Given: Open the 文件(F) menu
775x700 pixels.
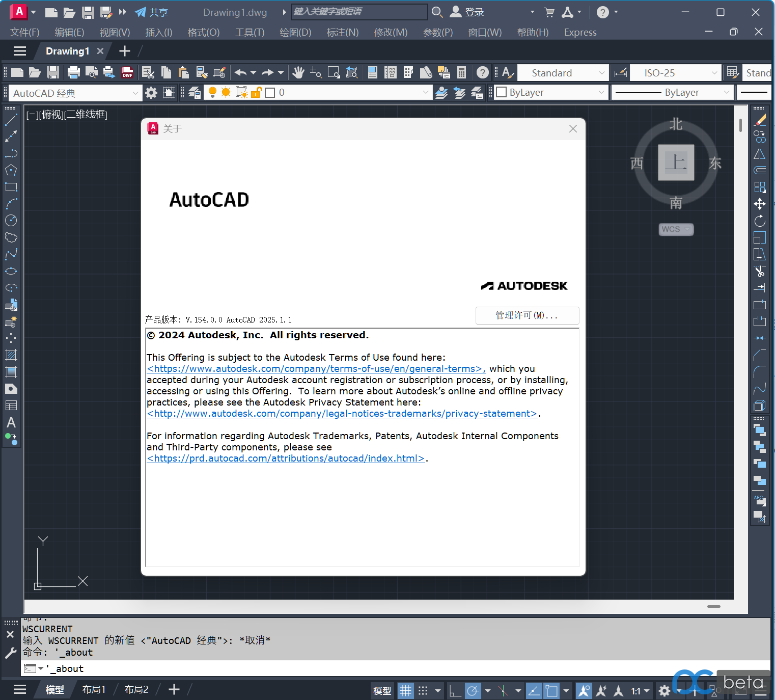Looking at the screenshot, I should [25, 32].
